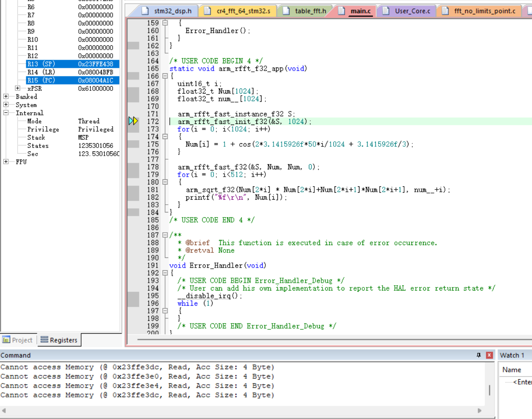Click line number 171 in the gutter
Screen dimensions: 532x419
(x=153, y=114)
